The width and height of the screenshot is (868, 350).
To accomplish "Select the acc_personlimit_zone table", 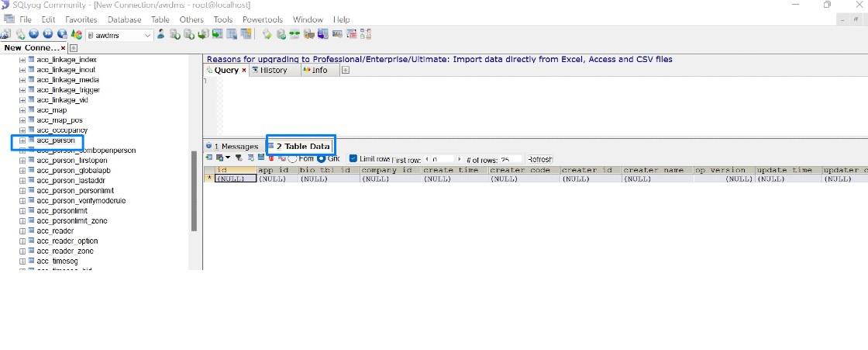I will [72, 220].
